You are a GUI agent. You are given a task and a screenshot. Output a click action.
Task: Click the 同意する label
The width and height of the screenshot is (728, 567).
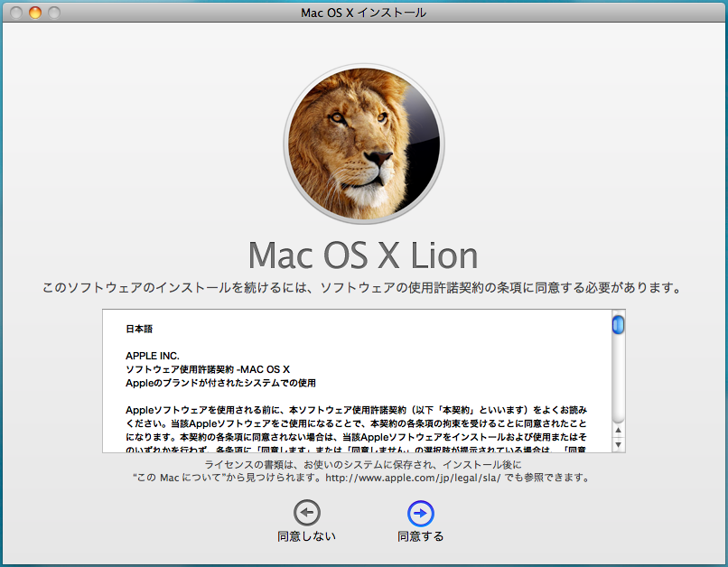coord(421,536)
